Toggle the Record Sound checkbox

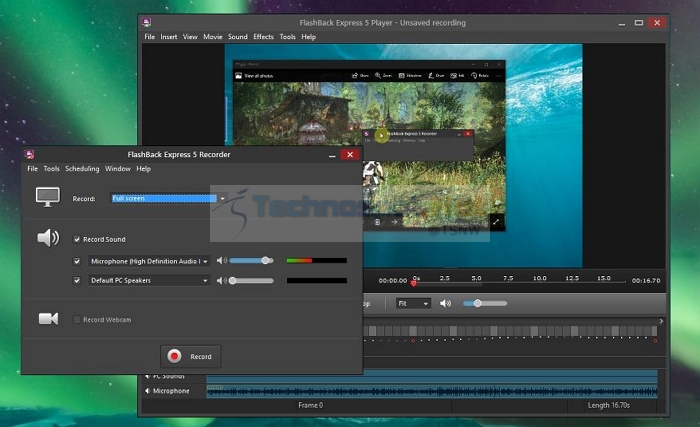(77, 239)
